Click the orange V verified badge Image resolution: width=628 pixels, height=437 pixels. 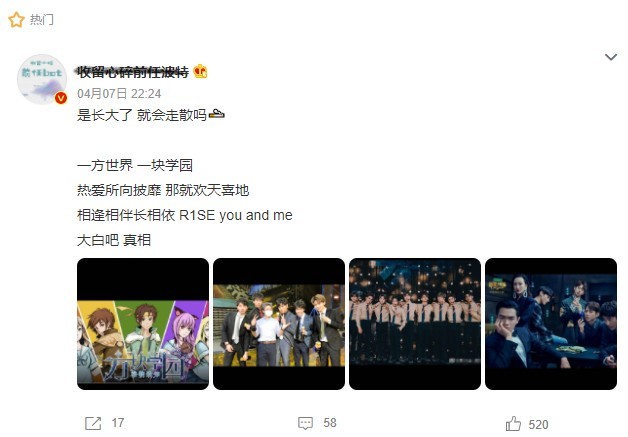click(61, 98)
